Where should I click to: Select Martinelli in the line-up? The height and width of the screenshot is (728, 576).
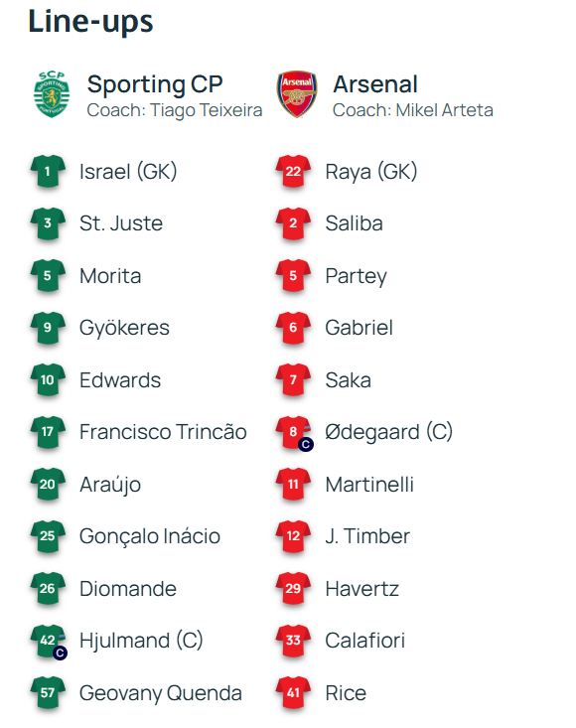[x=369, y=485]
